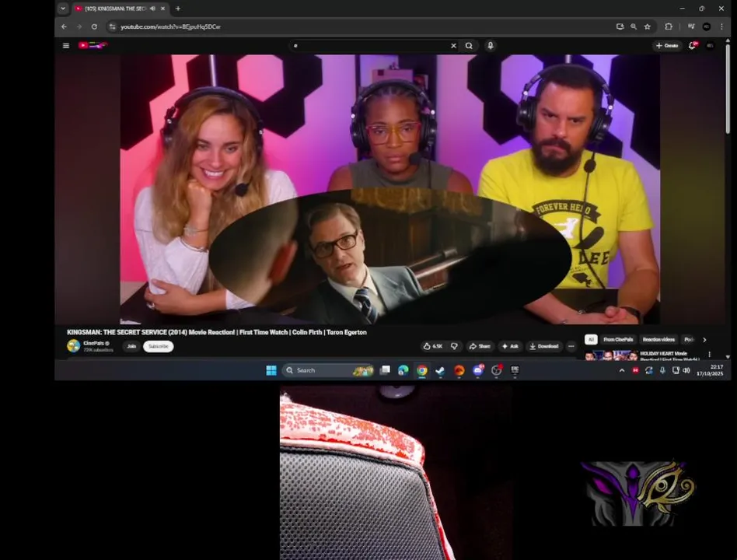
Task: Dislike the video with thumbs down
Action: [454, 346]
